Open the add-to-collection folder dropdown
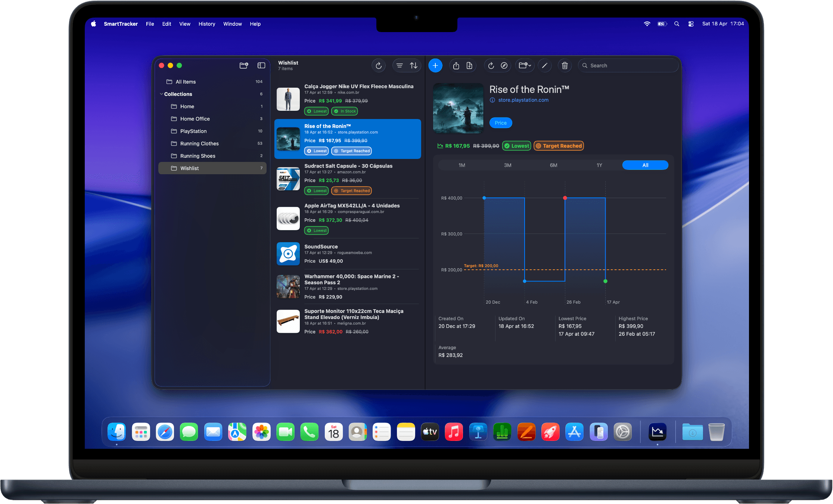Viewport: 833px width, 504px height. [x=525, y=66]
